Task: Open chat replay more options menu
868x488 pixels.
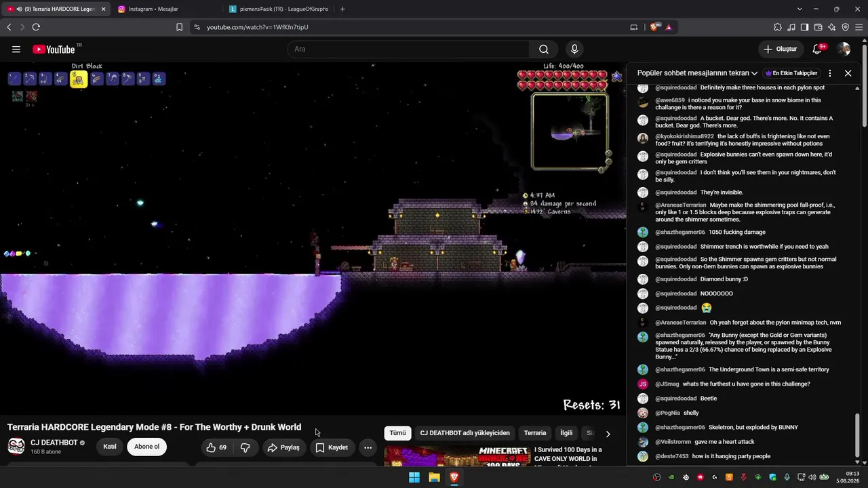Action: point(830,73)
